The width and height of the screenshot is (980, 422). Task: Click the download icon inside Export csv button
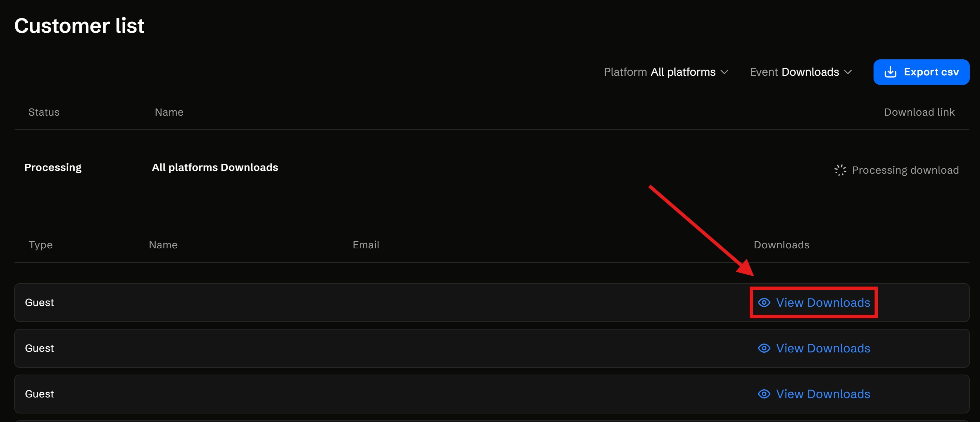[x=891, y=72]
